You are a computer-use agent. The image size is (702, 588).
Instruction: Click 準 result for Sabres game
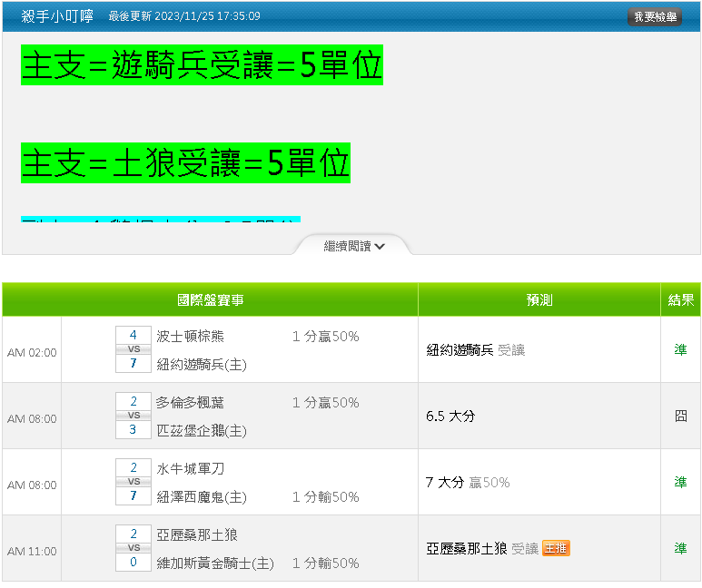[680, 483]
